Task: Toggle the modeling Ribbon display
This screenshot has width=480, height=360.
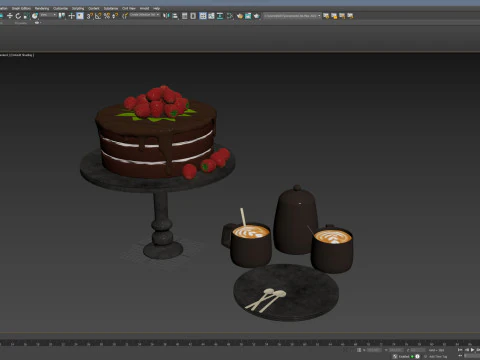Action: [203, 16]
